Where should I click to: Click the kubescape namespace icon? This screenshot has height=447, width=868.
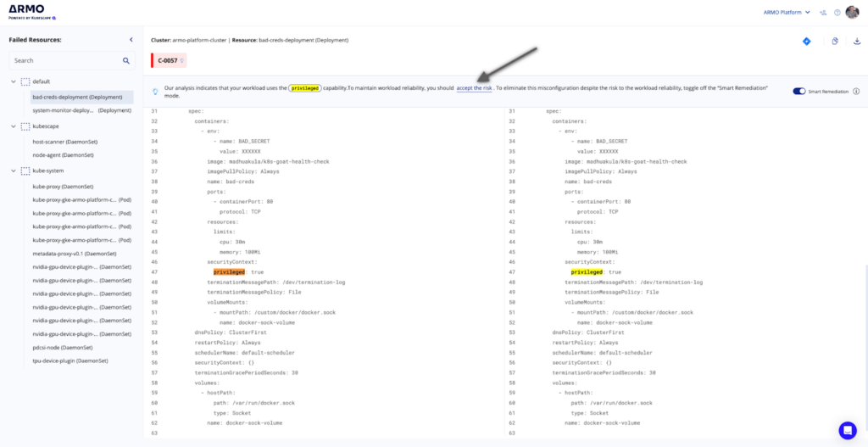pos(25,126)
